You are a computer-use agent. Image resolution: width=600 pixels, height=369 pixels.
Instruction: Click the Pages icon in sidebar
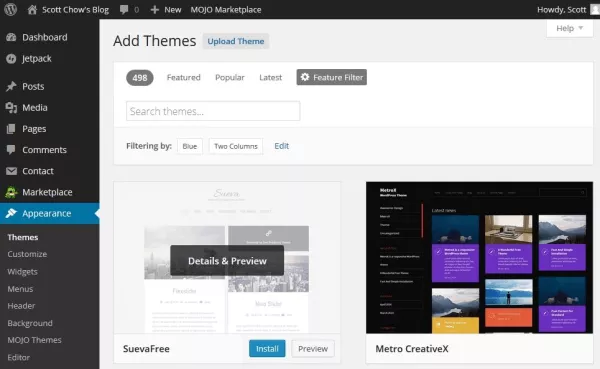click(11, 129)
